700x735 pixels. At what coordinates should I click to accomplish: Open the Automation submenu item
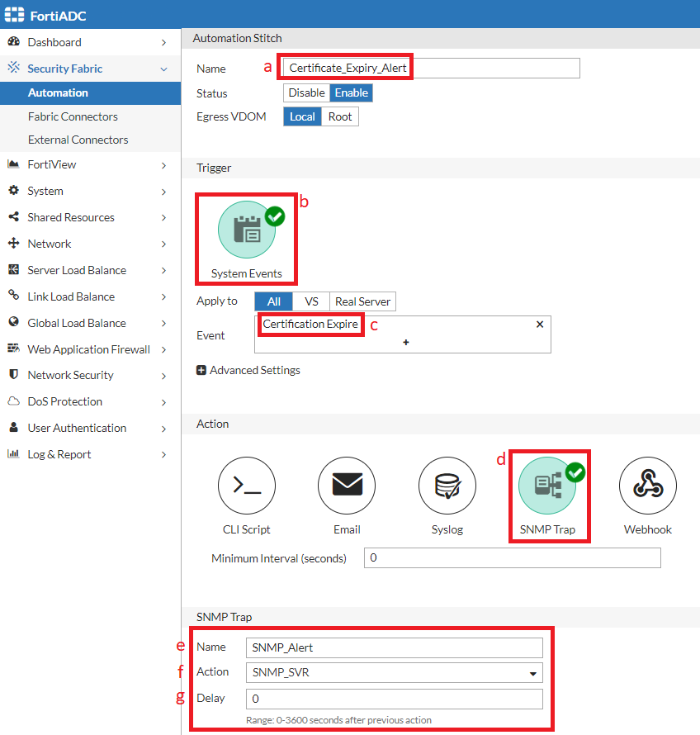click(91, 92)
